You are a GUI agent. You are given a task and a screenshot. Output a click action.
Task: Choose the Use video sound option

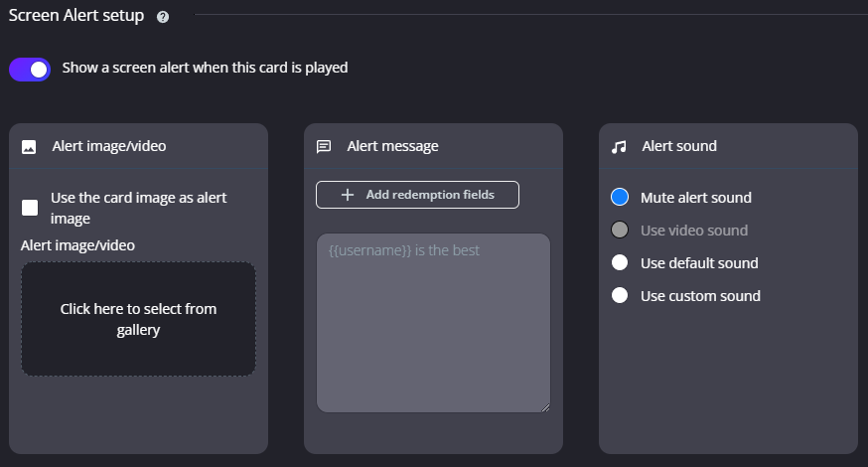point(620,231)
